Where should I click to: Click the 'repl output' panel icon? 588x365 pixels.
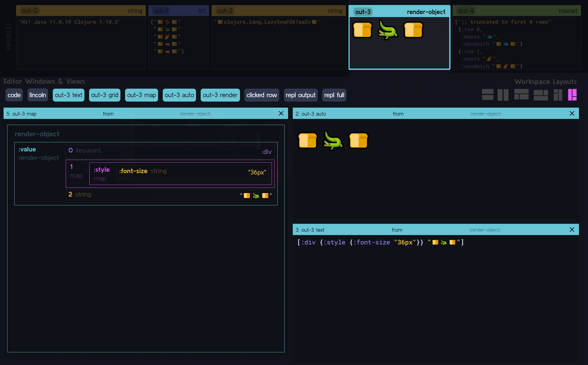click(301, 95)
